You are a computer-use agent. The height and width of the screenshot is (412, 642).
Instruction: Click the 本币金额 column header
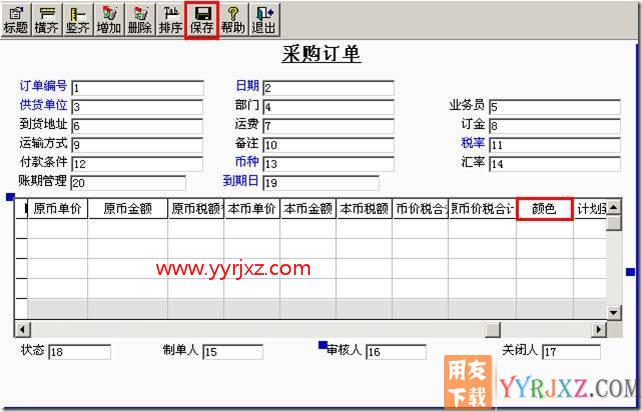(x=307, y=209)
